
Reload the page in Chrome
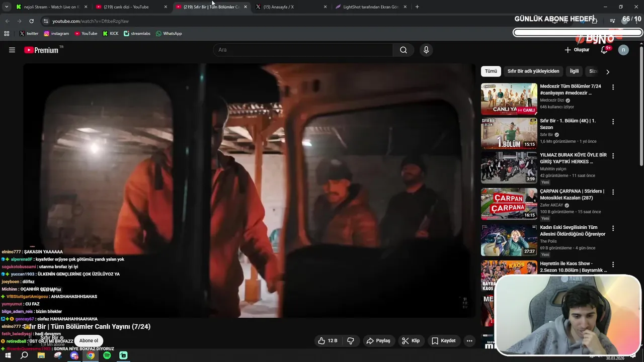click(x=31, y=21)
